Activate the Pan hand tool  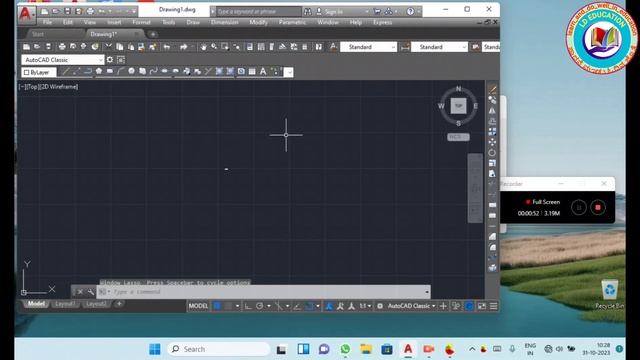[x=203, y=47]
